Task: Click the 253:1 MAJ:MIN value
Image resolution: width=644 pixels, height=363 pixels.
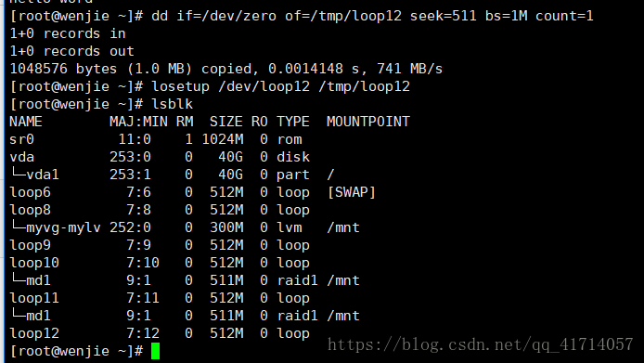Action: [x=130, y=175]
